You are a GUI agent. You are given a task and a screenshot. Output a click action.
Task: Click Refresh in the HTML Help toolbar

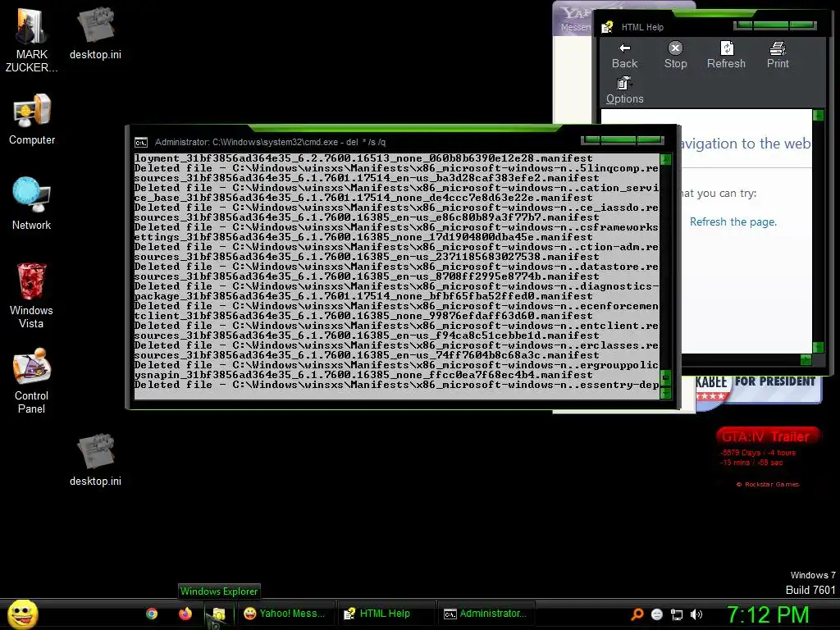click(726, 55)
